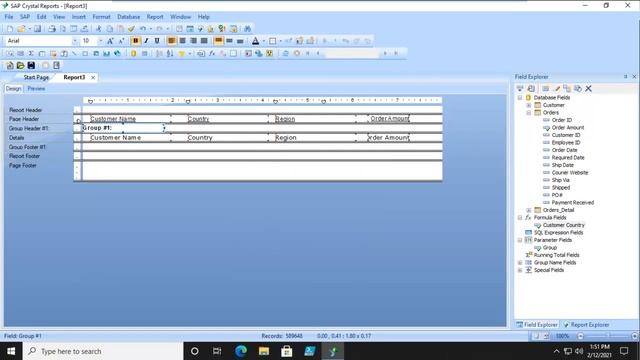
Task: Click the Insert Chart icon
Action: (107, 53)
